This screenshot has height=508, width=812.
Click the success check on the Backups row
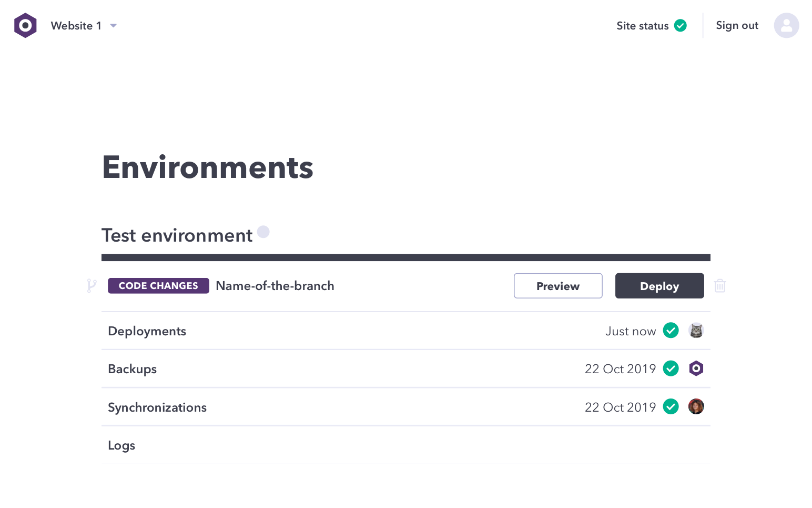(x=671, y=368)
